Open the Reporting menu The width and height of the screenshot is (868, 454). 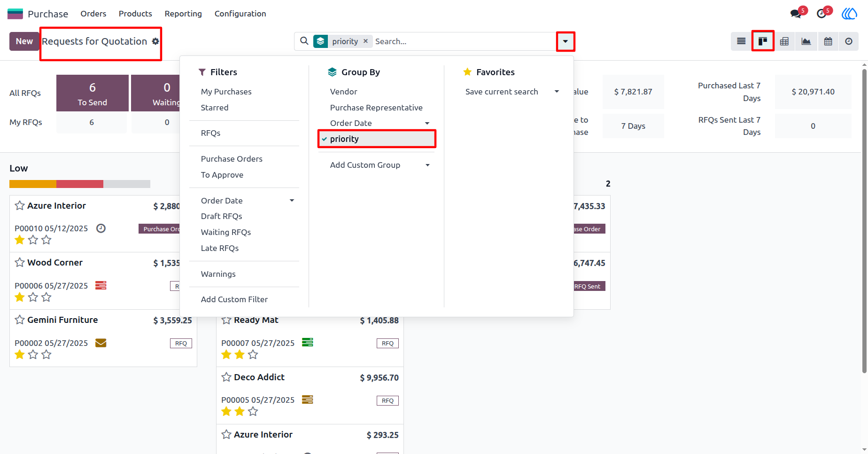(x=183, y=14)
